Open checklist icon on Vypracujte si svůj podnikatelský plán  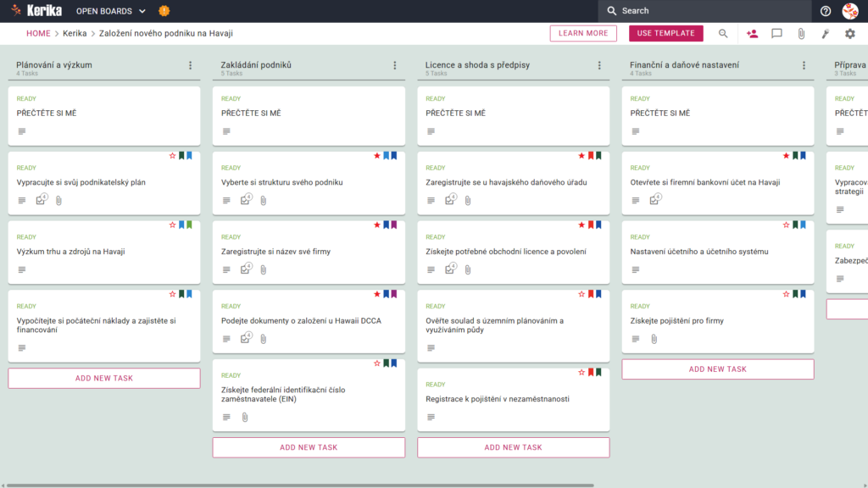pyautogui.click(x=42, y=199)
